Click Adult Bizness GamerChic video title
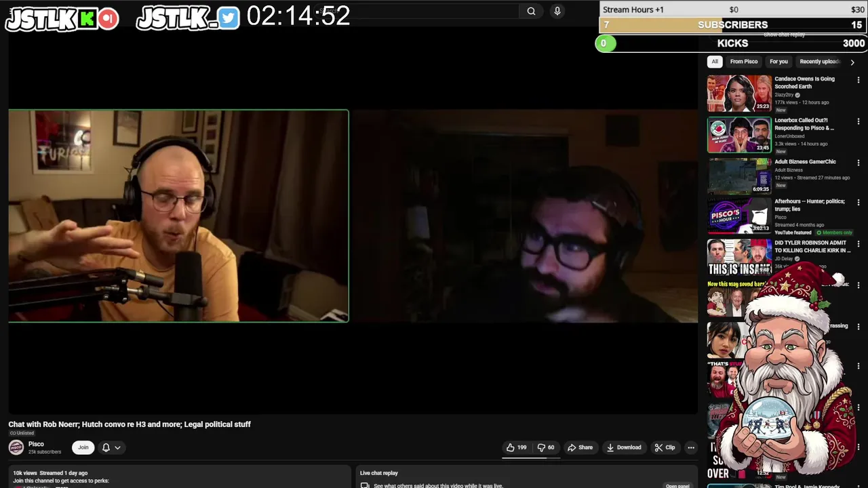This screenshot has height=488, width=868. click(x=805, y=162)
